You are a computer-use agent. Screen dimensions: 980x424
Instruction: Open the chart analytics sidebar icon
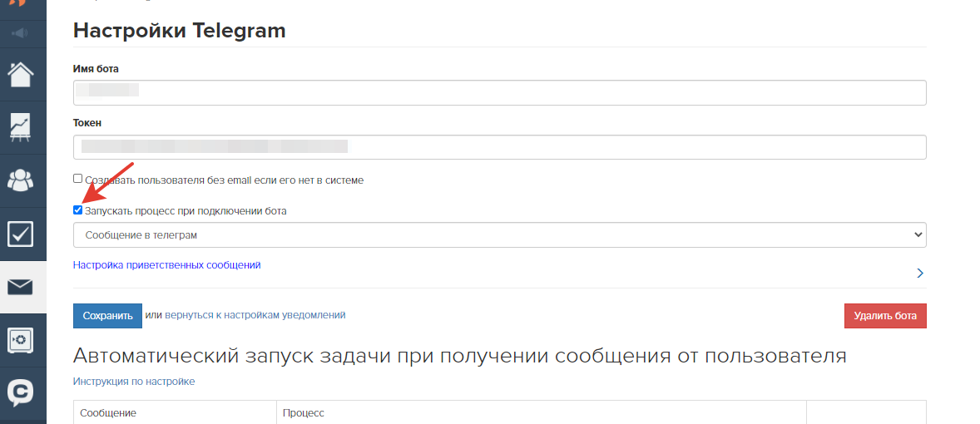[20, 127]
